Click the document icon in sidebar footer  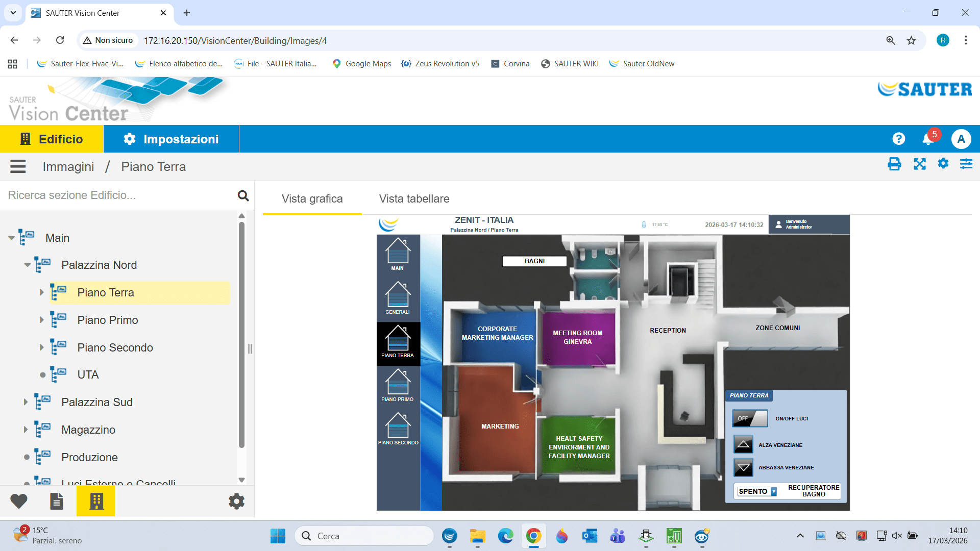point(57,501)
